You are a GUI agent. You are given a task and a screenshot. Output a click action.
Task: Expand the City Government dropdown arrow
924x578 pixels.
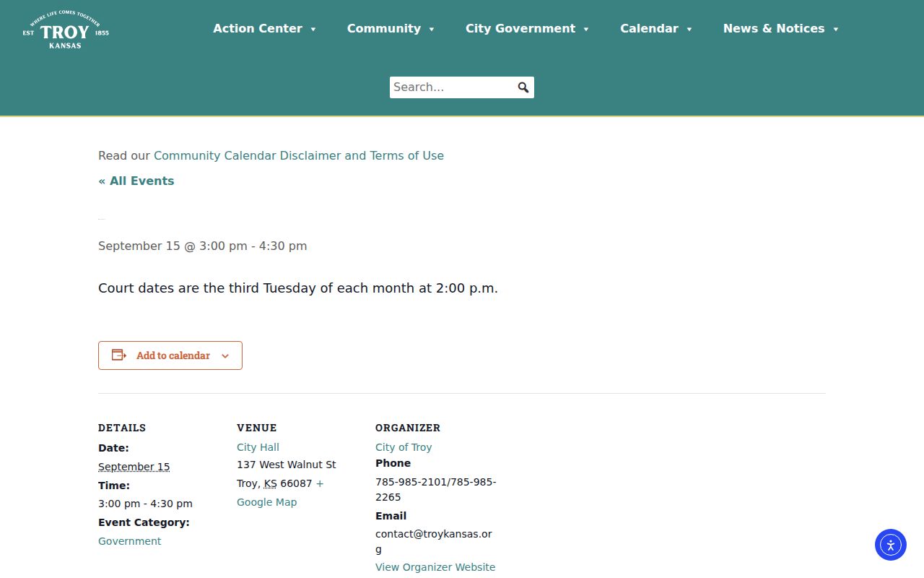(586, 29)
